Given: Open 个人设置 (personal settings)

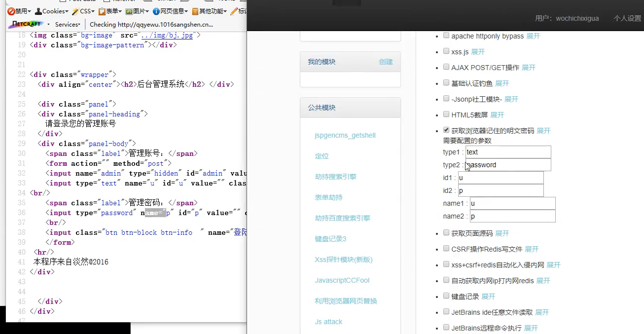Looking at the screenshot, I should (x=627, y=18).
